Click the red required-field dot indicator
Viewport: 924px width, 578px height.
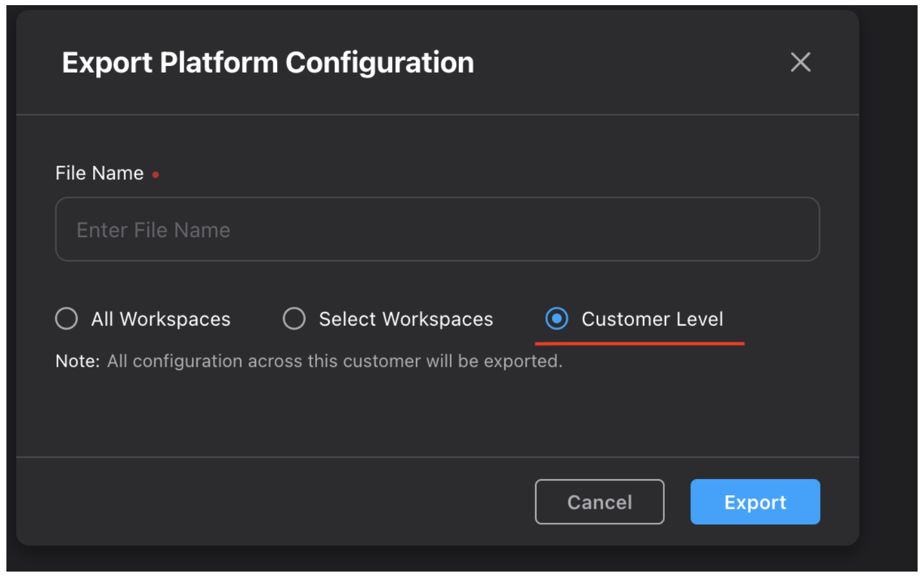pos(155,175)
